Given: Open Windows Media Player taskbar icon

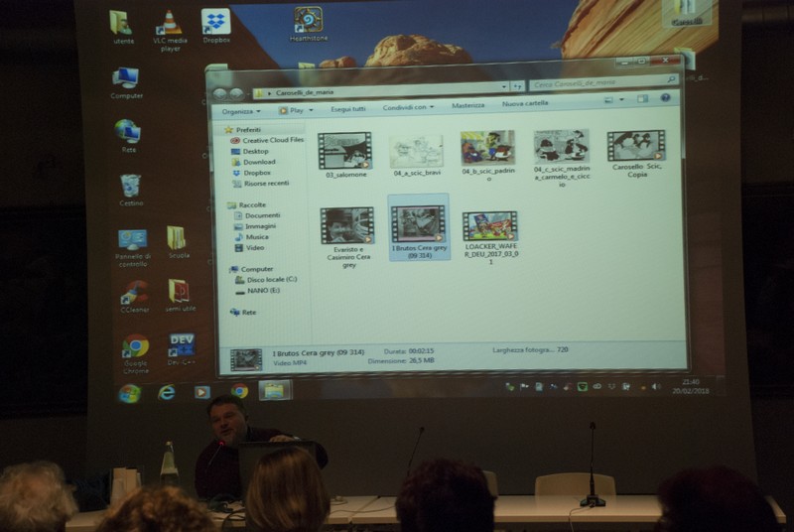Looking at the screenshot, I should pos(202,392).
